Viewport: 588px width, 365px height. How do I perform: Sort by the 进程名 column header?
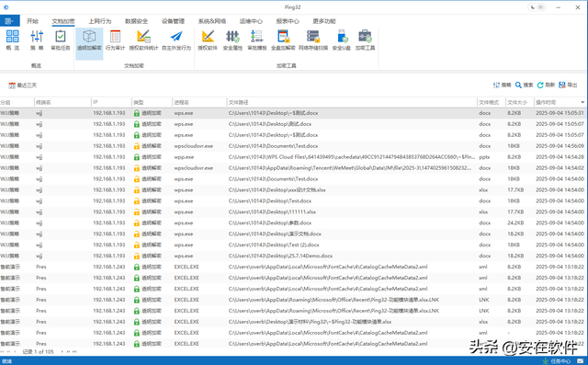[x=199, y=102]
